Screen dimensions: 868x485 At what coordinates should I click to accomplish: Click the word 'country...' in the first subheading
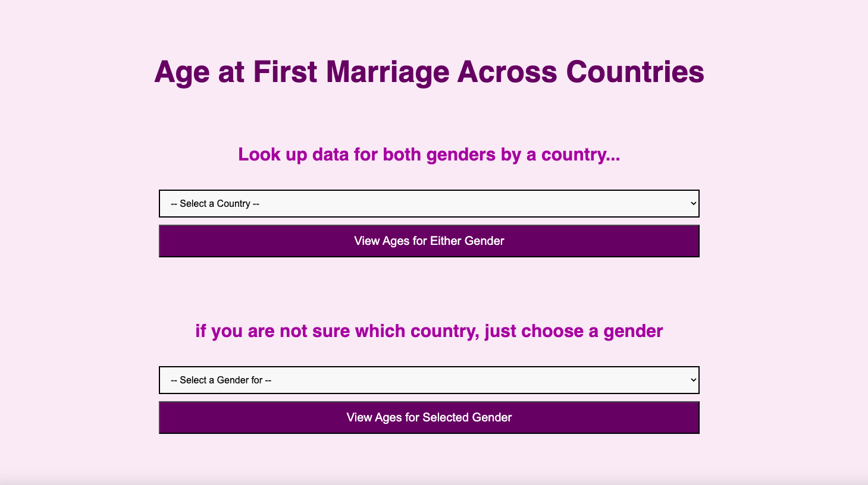[581, 155]
